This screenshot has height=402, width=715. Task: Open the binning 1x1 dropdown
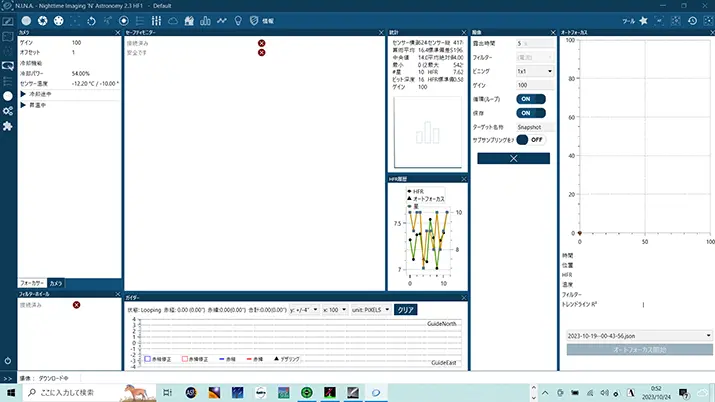tap(535, 72)
